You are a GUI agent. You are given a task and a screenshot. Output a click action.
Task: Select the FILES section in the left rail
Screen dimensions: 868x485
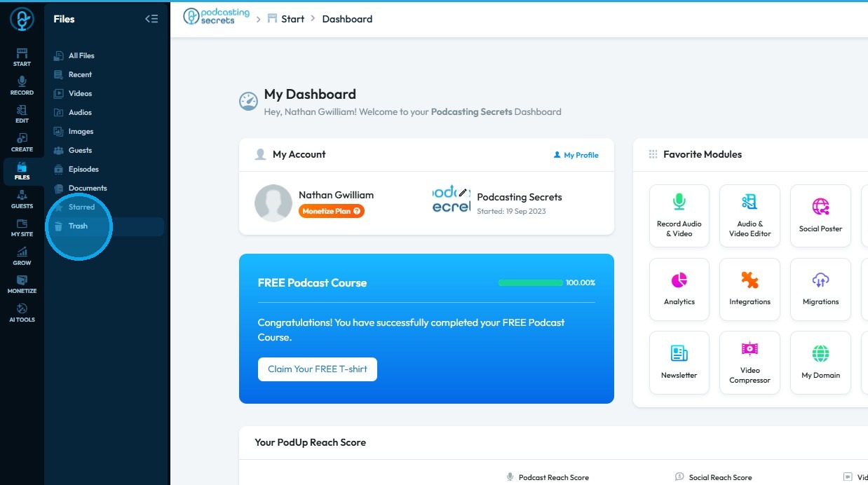[22, 171]
